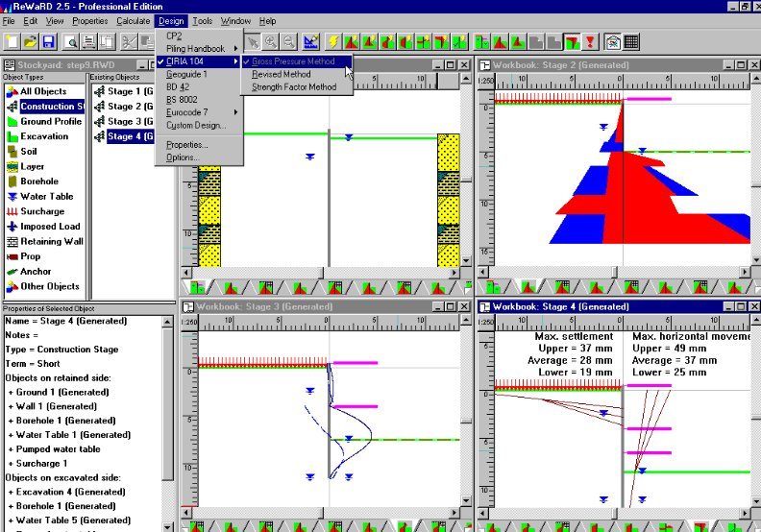
Task: Click the Zoom Out magnifier icon
Action: tap(289, 42)
